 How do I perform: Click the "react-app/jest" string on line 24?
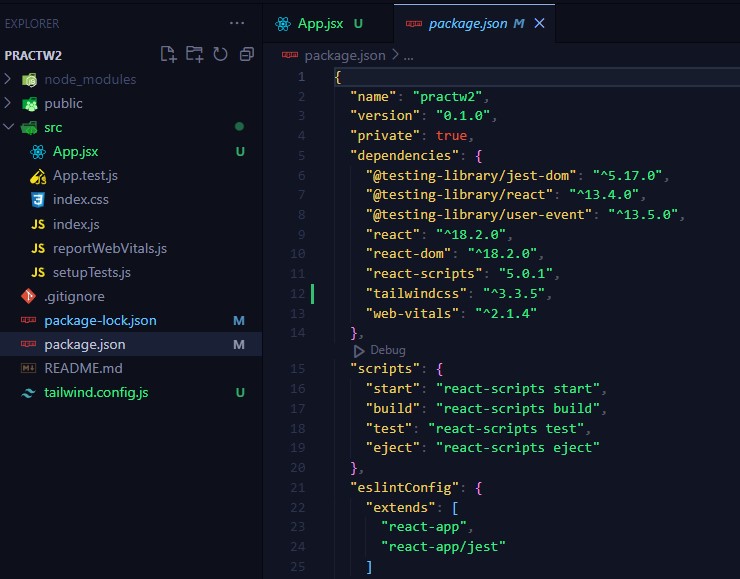(x=443, y=546)
